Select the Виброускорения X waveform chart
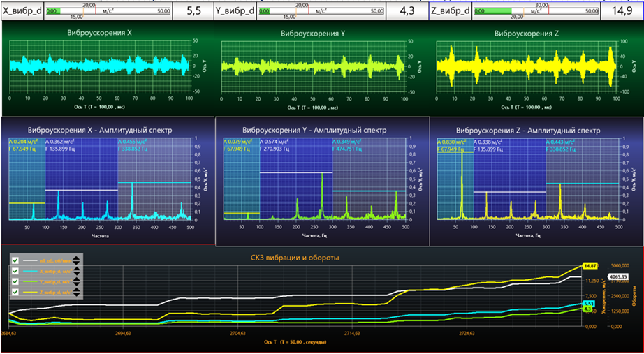This screenshot has width=644, height=354. [99, 66]
